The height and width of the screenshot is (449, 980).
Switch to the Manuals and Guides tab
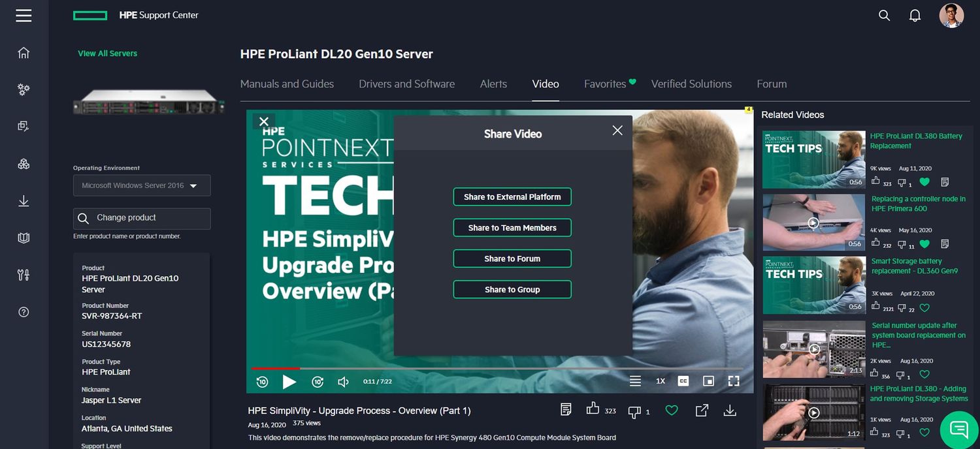(287, 84)
